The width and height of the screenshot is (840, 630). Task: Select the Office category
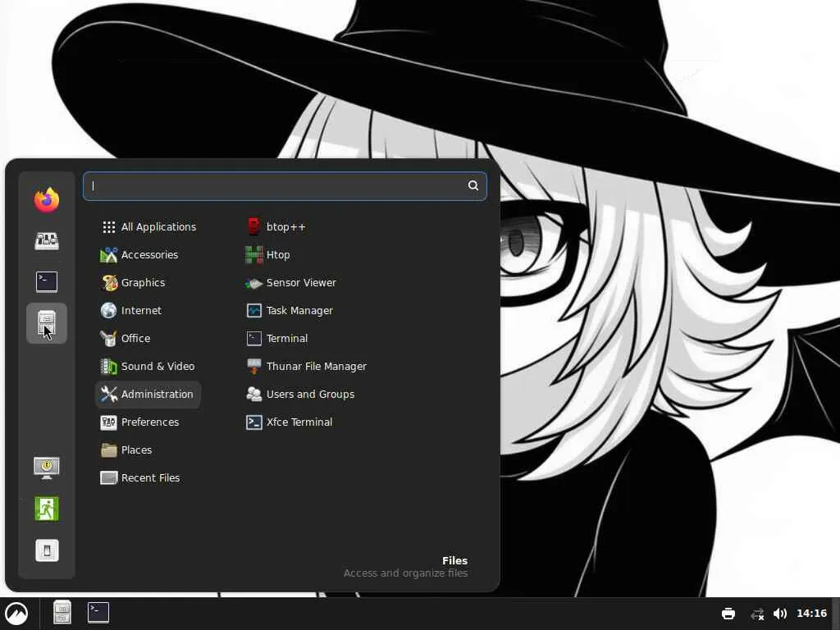(x=148, y=338)
